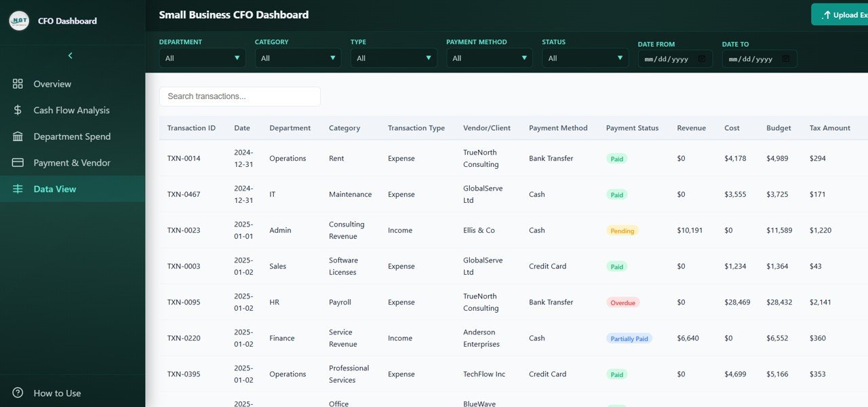Viewport: 868px width, 407px height.
Task: Open the Department filter dropdown
Action: (201, 58)
